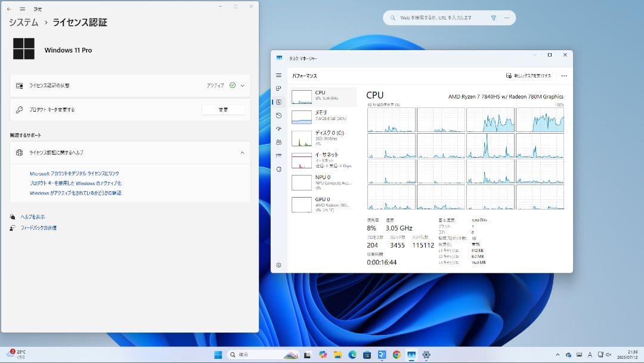Open Microsoft アカウントをデジタル ライセンスにリンク link
This screenshot has height=363, width=644.
[x=75, y=174]
